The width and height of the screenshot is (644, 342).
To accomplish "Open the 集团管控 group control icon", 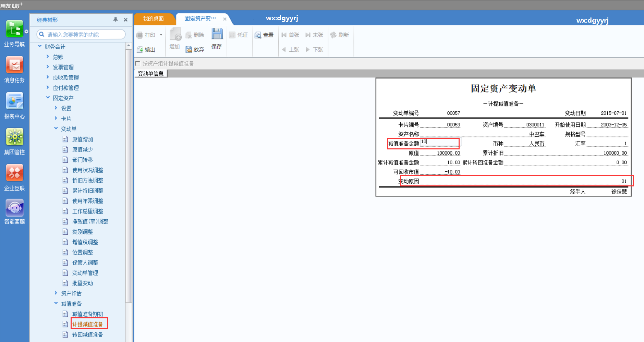I will (x=14, y=137).
